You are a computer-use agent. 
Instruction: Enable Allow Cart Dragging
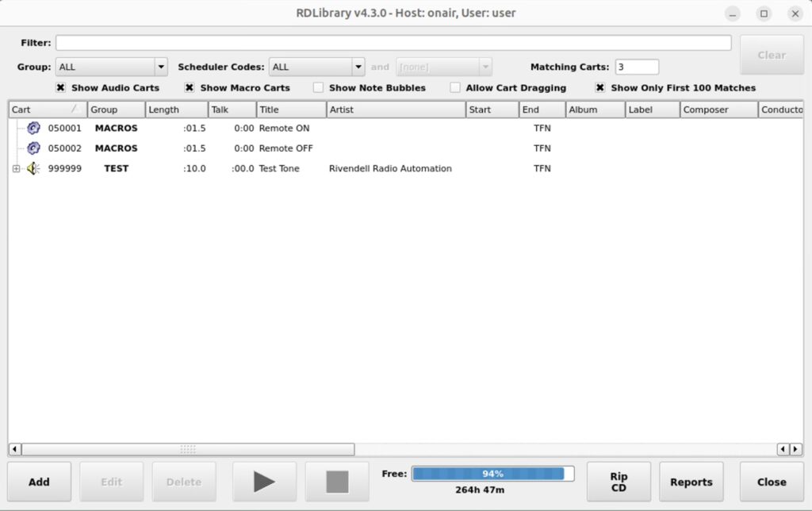coord(454,87)
